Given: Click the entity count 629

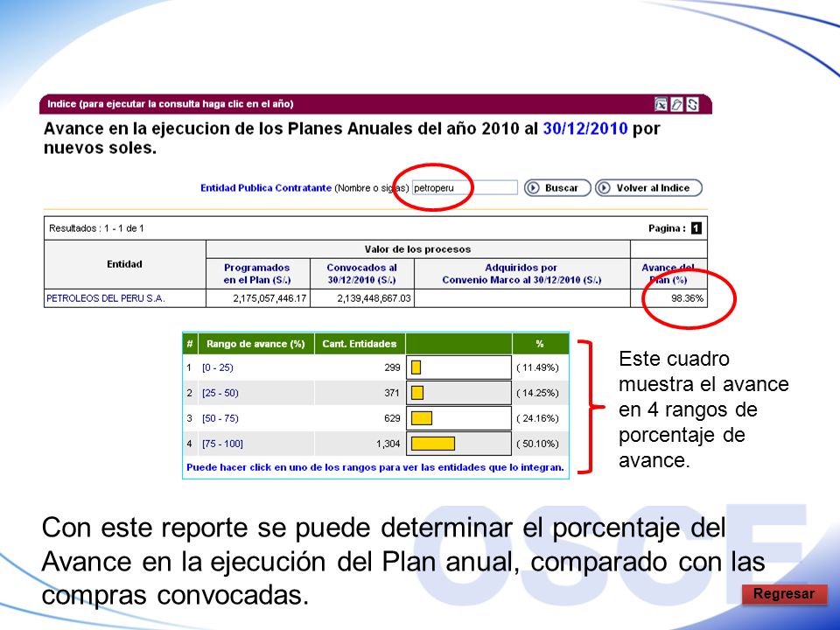Looking at the screenshot, I should coord(392,418).
